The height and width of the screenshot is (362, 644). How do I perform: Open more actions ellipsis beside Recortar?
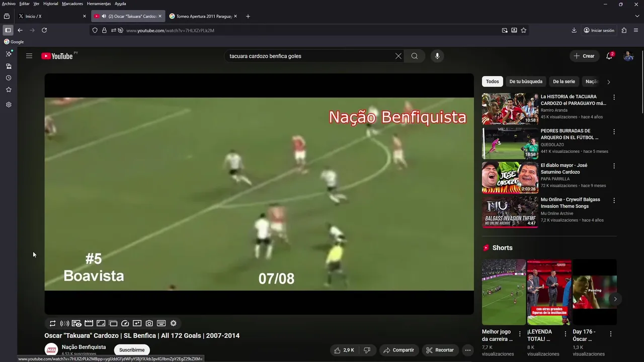(468, 350)
